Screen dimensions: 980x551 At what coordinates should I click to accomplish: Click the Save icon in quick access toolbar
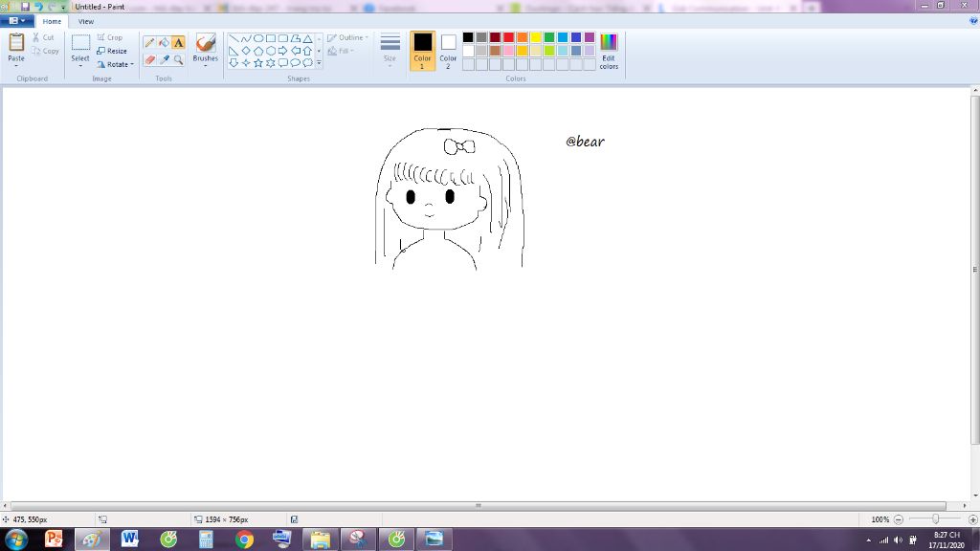26,7
